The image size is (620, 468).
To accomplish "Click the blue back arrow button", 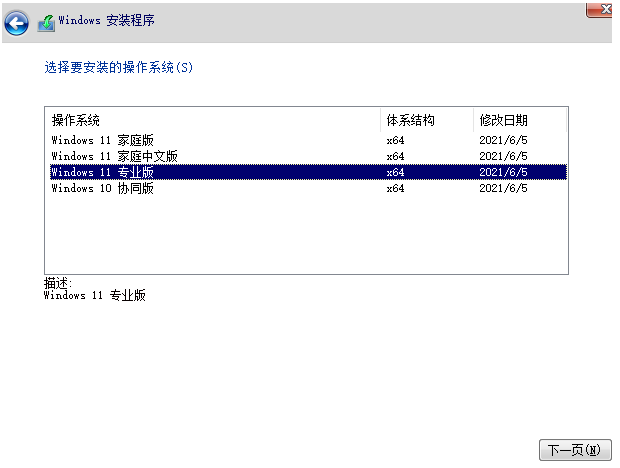I will pyautogui.click(x=16, y=22).
